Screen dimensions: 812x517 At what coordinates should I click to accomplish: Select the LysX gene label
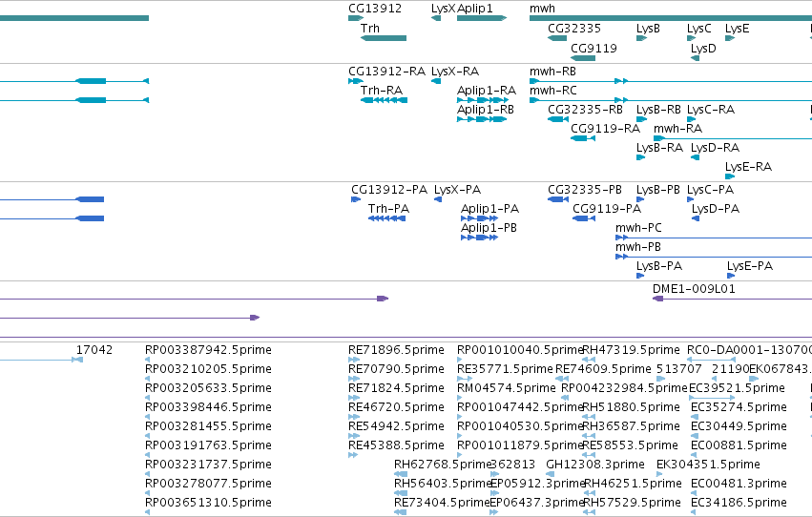(x=444, y=9)
